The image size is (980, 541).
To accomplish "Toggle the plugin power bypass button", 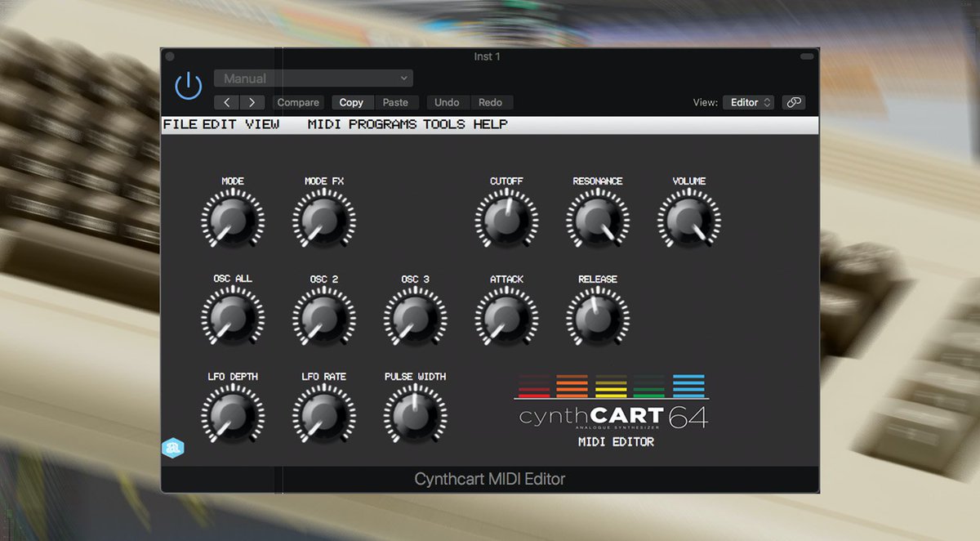I will (x=189, y=85).
